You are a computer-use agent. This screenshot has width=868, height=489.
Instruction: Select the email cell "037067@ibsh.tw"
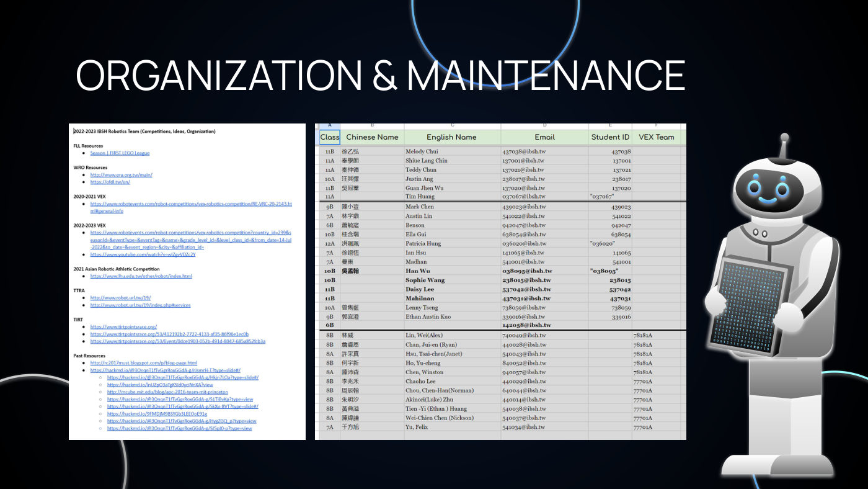[x=544, y=197]
